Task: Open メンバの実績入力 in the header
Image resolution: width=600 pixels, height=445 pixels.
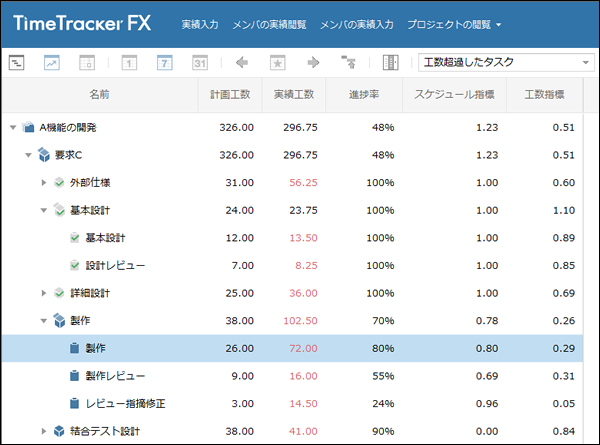Action: [357, 25]
